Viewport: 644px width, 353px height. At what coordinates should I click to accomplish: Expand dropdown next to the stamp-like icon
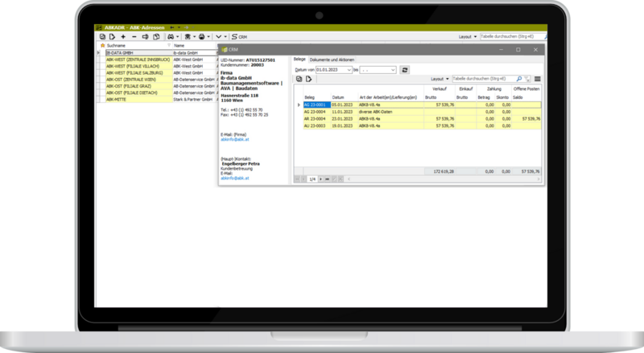[194, 37]
